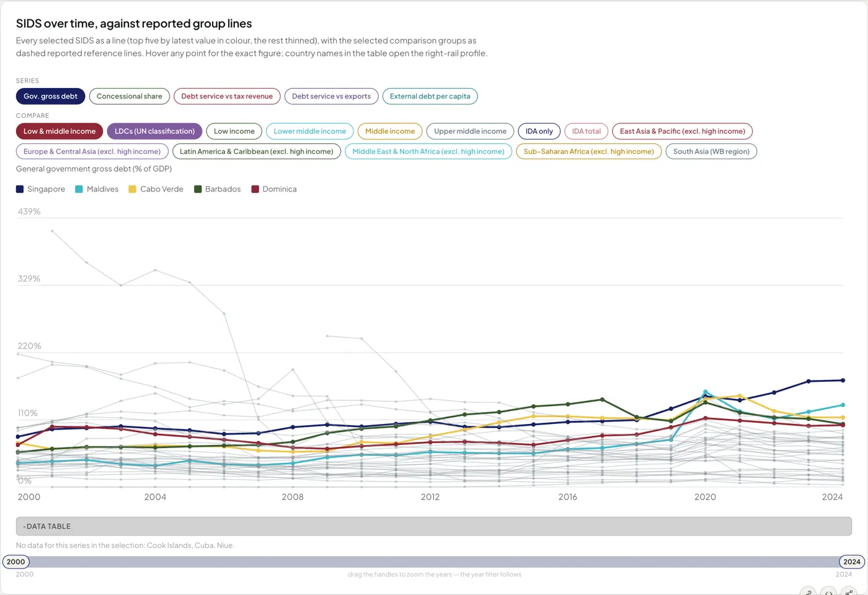Add Middle income as comparison group
Screen dimensions: 868x595
click(x=390, y=131)
